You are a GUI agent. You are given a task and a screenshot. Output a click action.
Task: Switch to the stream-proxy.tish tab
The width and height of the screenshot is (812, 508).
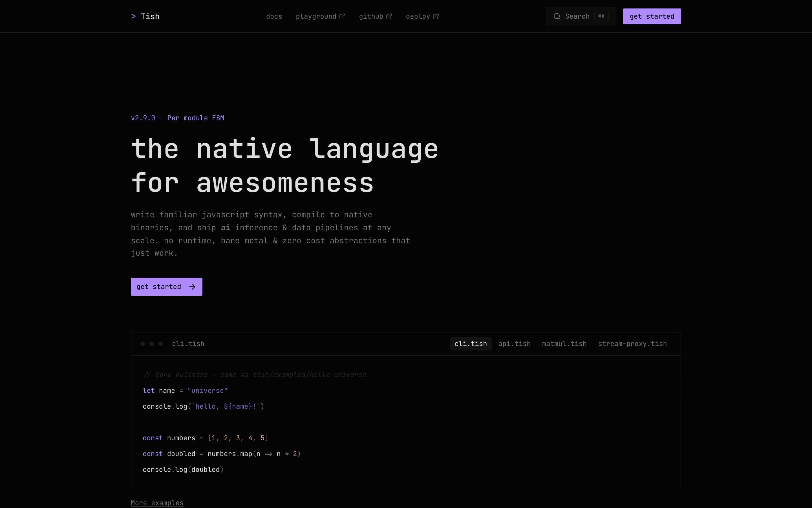click(x=632, y=344)
